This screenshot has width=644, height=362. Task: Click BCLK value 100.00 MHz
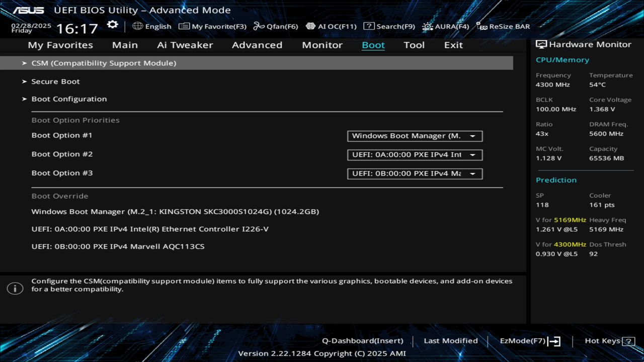tap(556, 109)
